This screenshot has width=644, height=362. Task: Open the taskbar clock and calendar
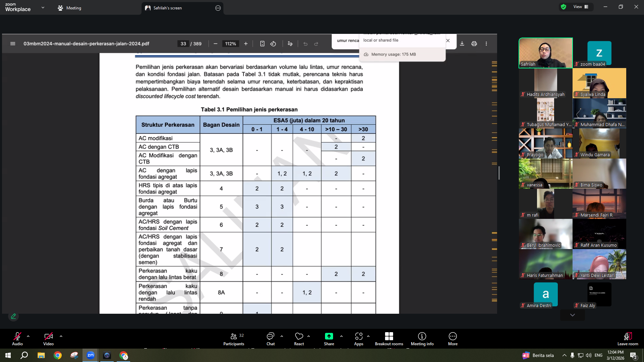(615, 355)
